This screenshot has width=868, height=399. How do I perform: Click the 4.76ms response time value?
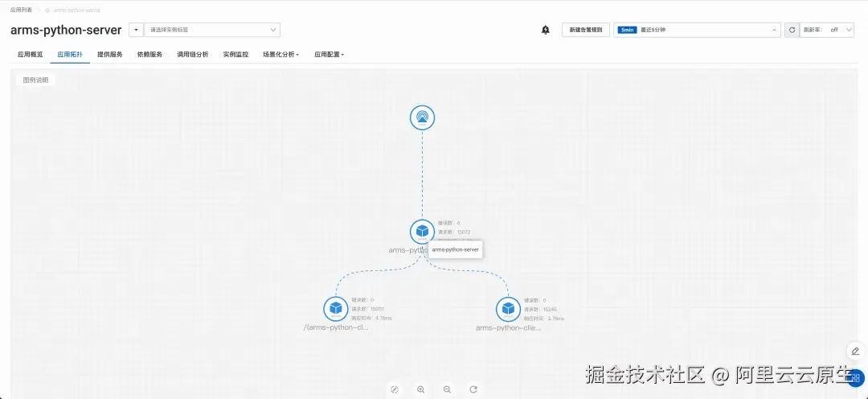coord(383,318)
